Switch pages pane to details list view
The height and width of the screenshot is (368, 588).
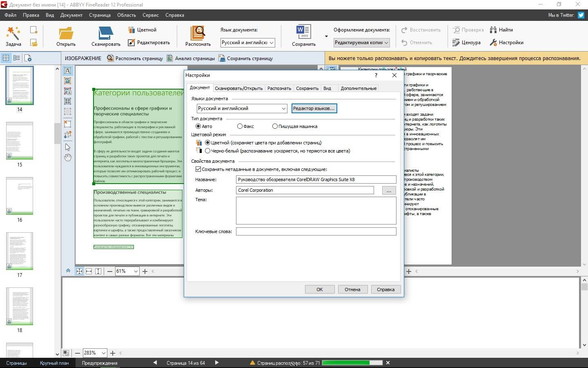[x=17, y=58]
